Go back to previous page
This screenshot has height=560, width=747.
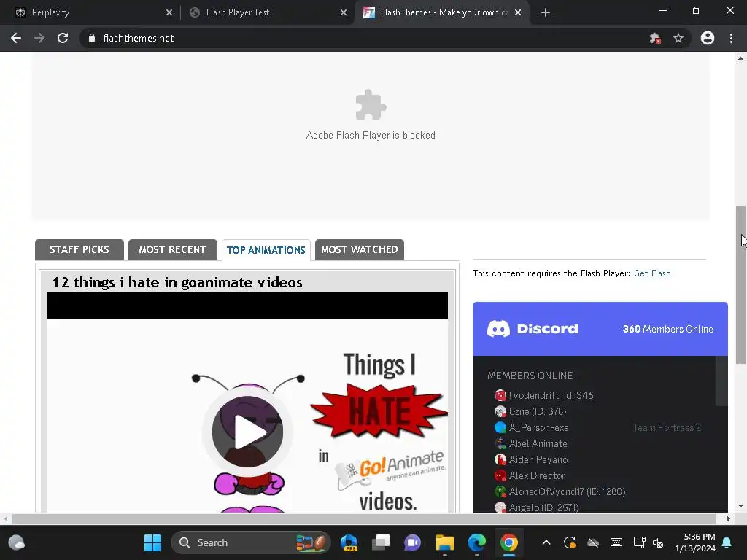[16, 38]
